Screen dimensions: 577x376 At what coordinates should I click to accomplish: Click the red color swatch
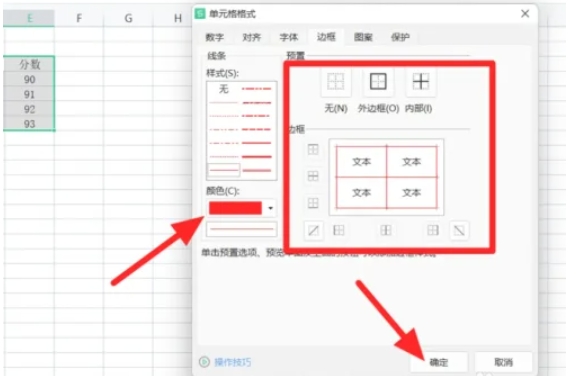click(x=235, y=208)
